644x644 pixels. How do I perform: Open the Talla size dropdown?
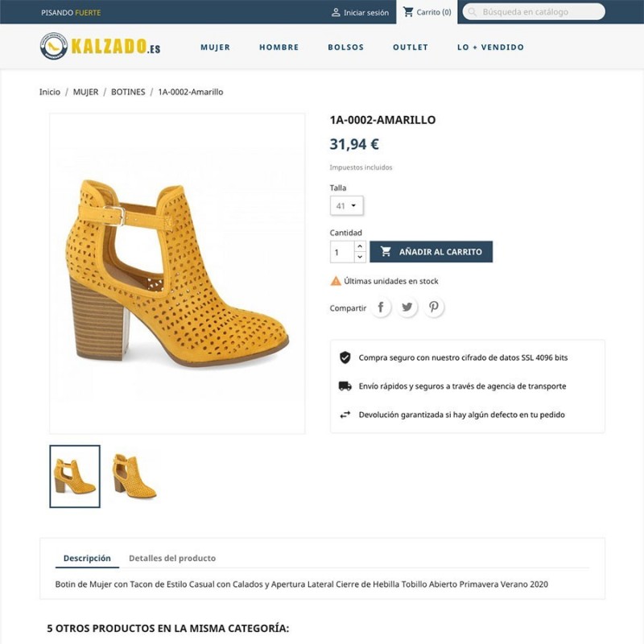point(347,206)
